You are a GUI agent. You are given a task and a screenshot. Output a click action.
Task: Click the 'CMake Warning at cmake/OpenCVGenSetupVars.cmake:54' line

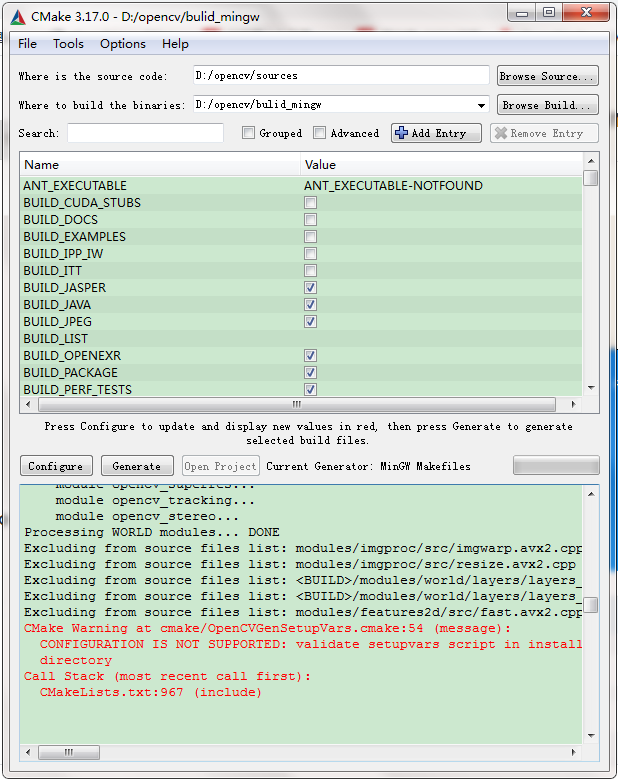267,628
